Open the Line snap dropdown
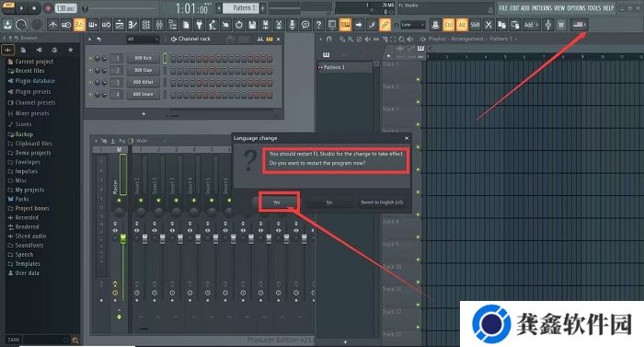This screenshot has height=347, width=644. pyautogui.click(x=413, y=25)
